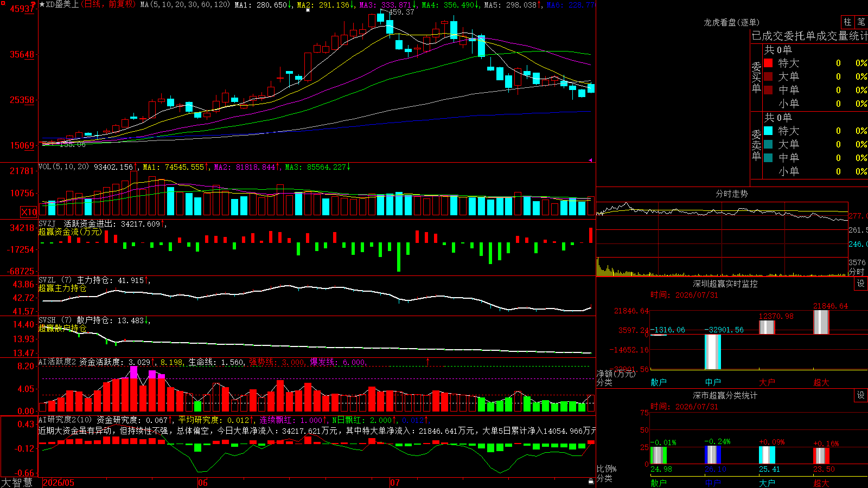
Task: Click the 委买单 section label
Action: [757, 77]
